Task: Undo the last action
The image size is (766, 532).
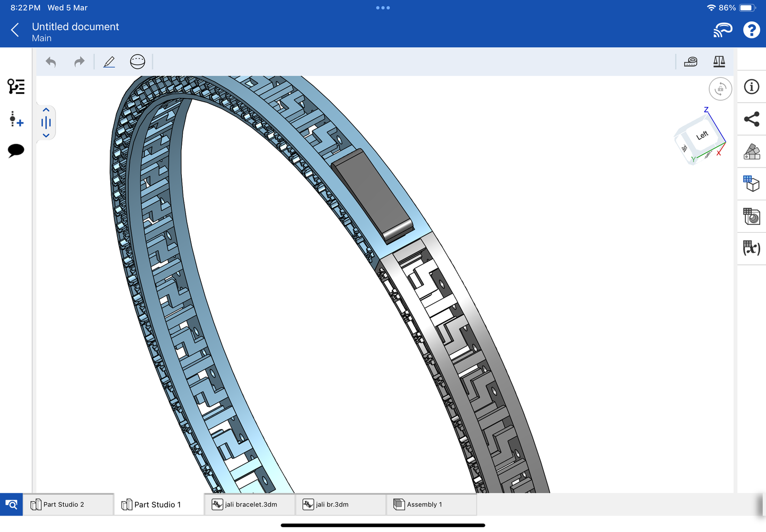Action: point(51,62)
